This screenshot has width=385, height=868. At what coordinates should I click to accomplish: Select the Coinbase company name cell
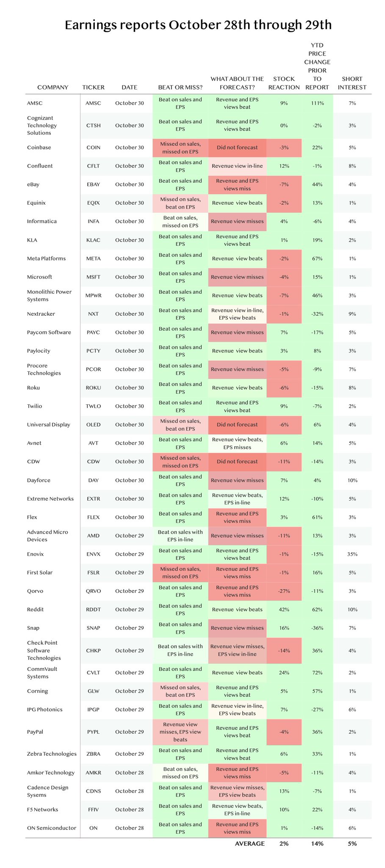39,147
